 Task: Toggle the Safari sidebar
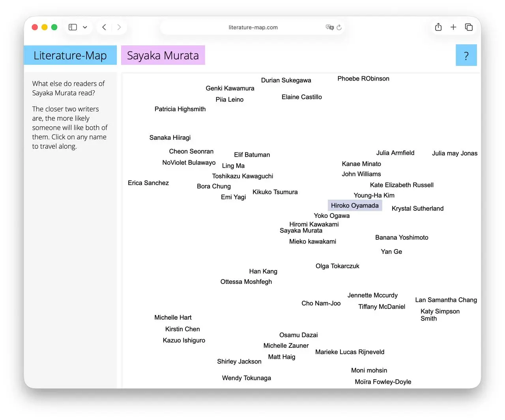[x=73, y=27]
